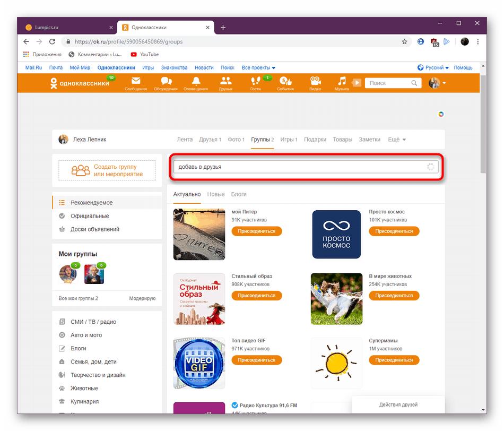Click the magnifier icon in Поиск field
The image size is (504, 431).
click(414, 83)
